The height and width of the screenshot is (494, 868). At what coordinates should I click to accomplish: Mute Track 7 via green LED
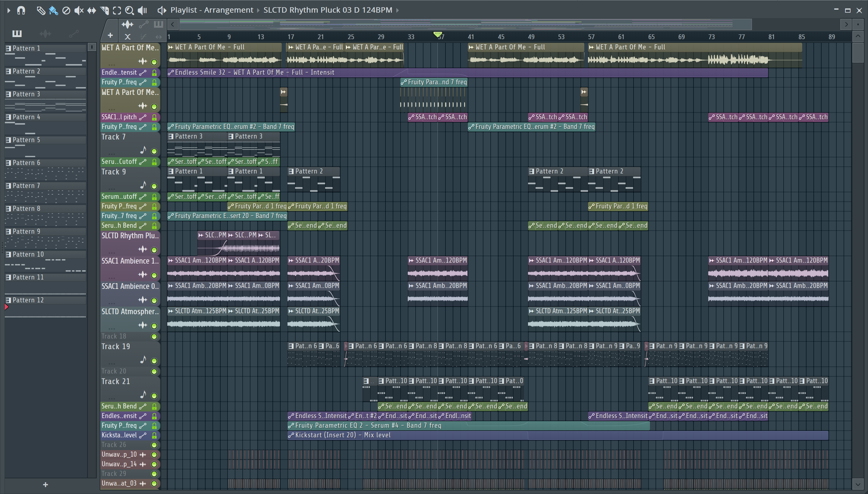point(154,151)
